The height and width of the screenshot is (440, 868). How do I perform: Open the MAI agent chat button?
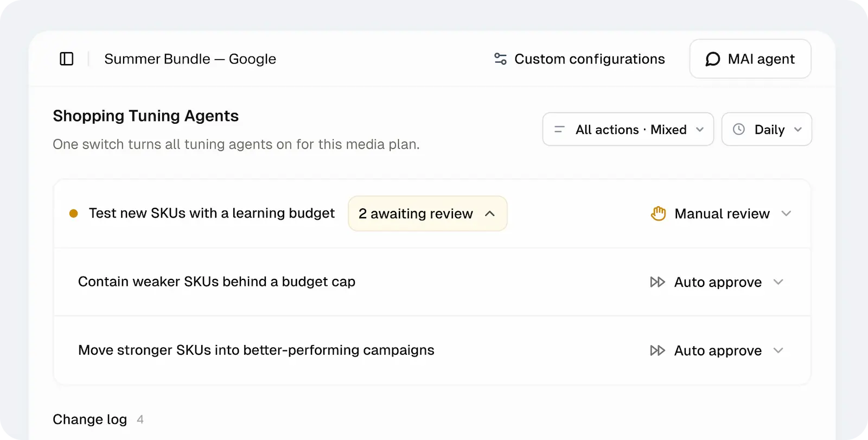[750, 59]
